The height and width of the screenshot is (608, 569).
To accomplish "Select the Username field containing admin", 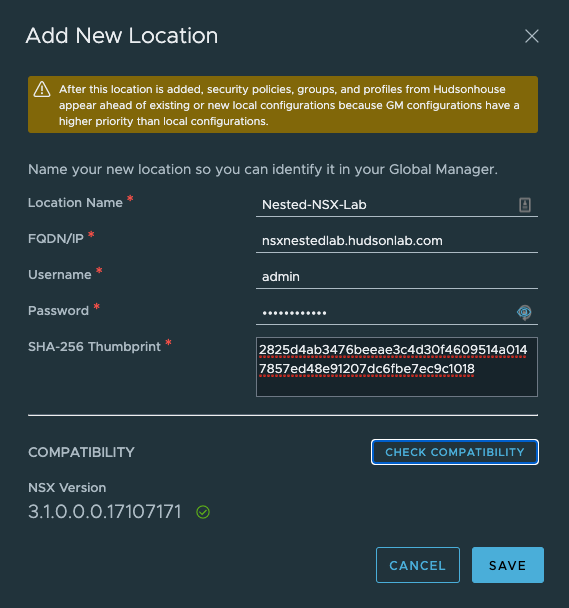I will tap(397, 277).
